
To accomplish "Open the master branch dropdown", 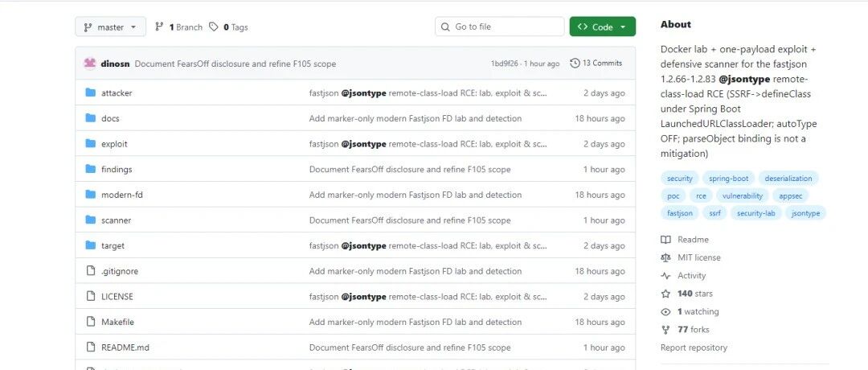I will tap(110, 27).
